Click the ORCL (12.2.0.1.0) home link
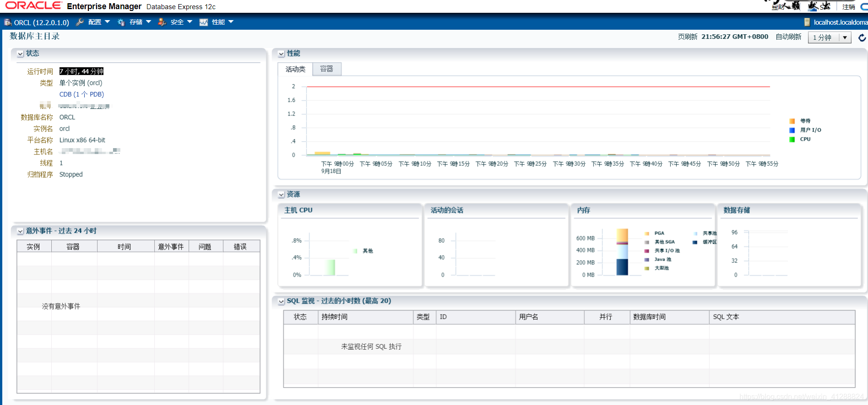Image resolution: width=868 pixels, height=405 pixels. pyautogui.click(x=41, y=22)
